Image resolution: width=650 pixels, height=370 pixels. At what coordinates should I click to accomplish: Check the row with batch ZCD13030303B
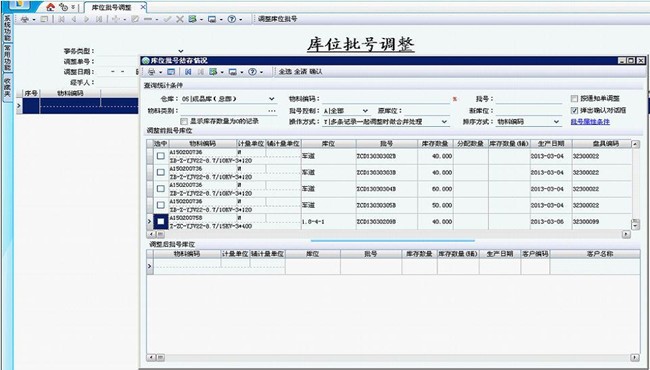tap(161, 172)
